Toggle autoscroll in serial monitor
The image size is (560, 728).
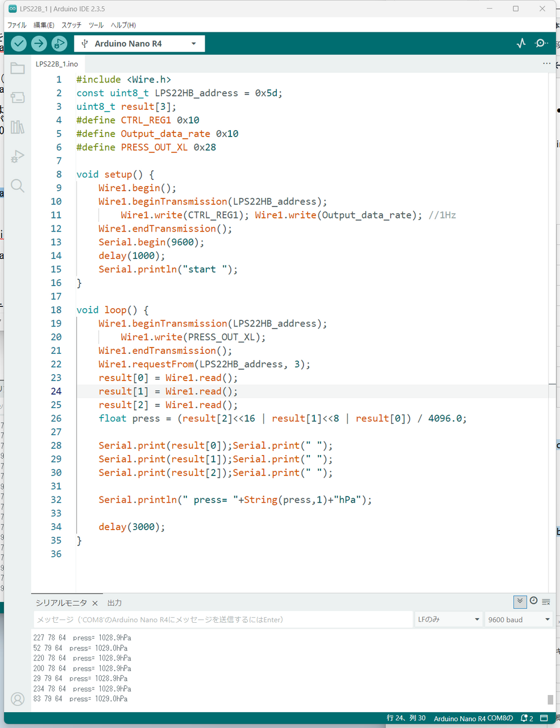pos(520,601)
